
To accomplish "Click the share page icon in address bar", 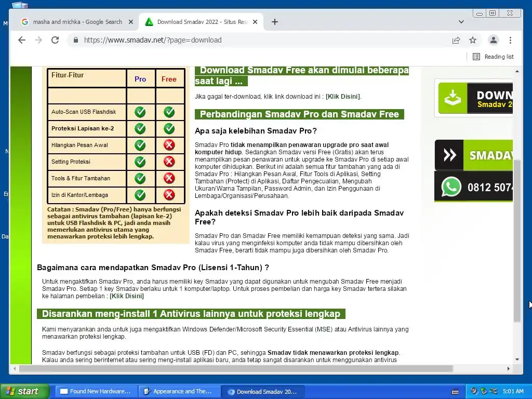I will pyautogui.click(x=456, y=40).
